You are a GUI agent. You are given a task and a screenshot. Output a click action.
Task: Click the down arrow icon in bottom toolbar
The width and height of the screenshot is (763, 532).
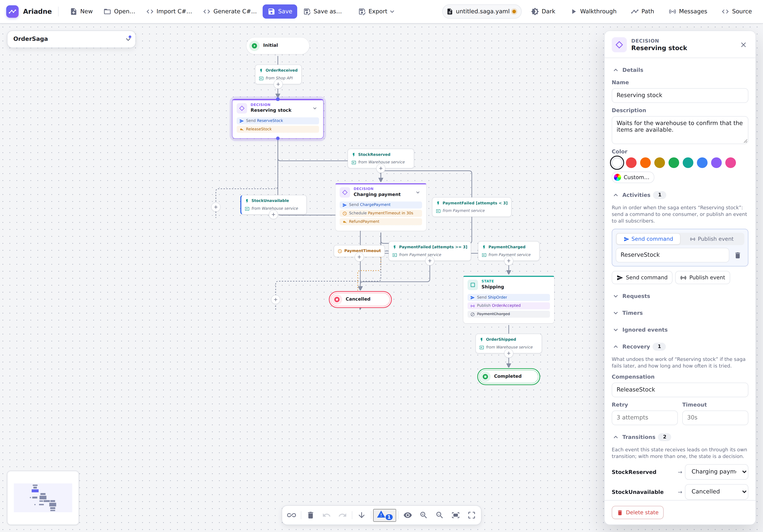coord(362,515)
